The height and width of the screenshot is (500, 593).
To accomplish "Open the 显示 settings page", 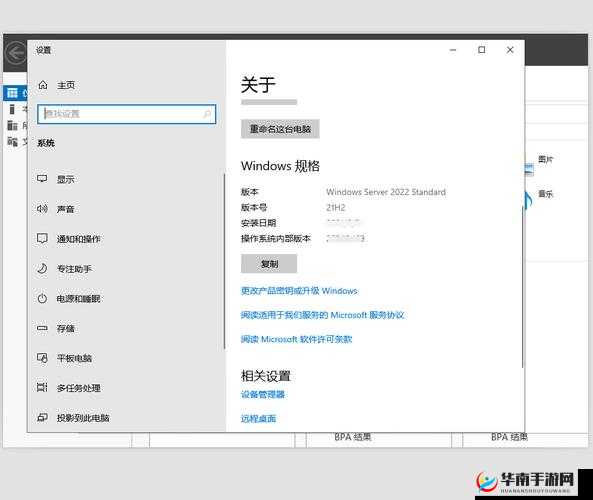I will point(65,179).
